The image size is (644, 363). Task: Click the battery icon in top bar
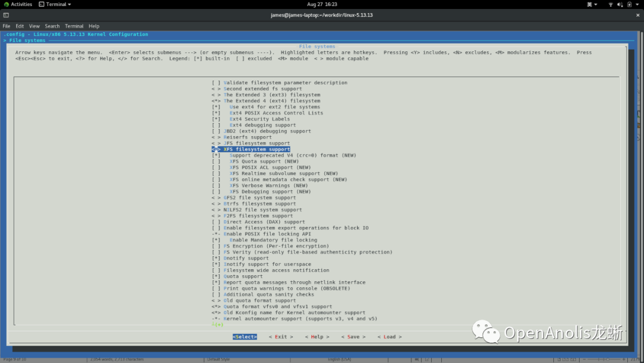click(629, 5)
